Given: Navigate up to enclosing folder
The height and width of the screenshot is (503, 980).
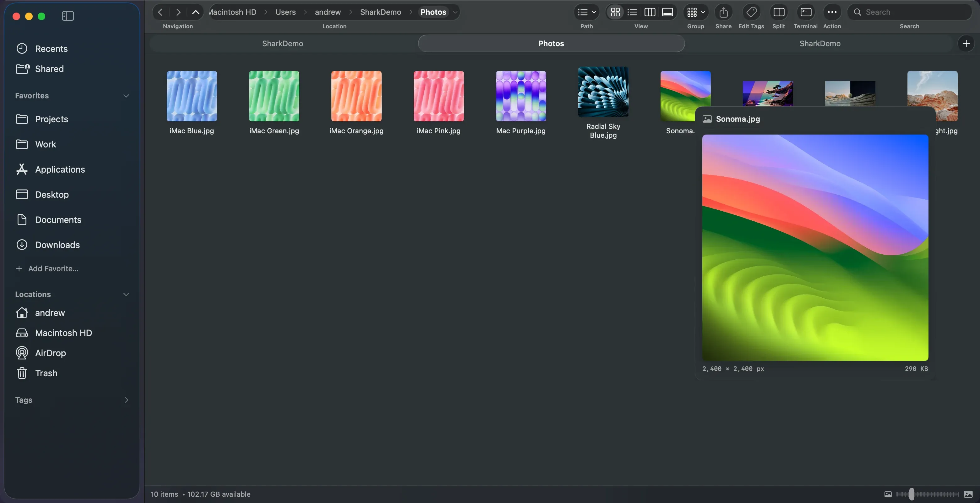Looking at the screenshot, I should coord(196,12).
